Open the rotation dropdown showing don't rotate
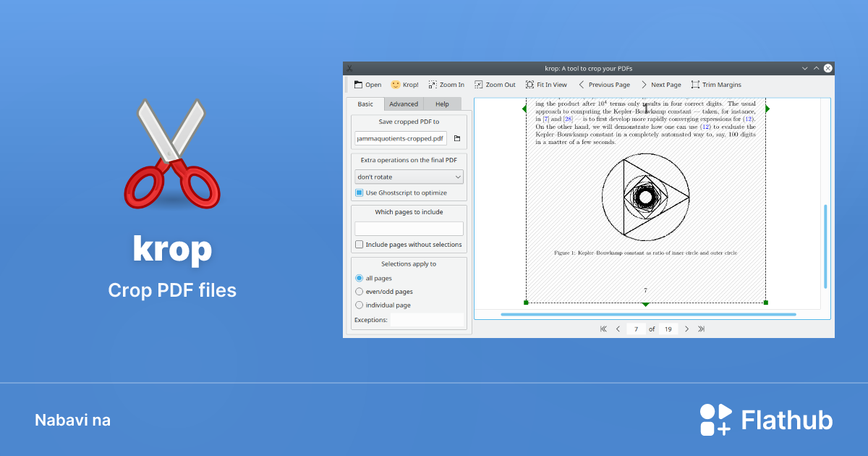This screenshot has height=456, width=868. pos(409,177)
